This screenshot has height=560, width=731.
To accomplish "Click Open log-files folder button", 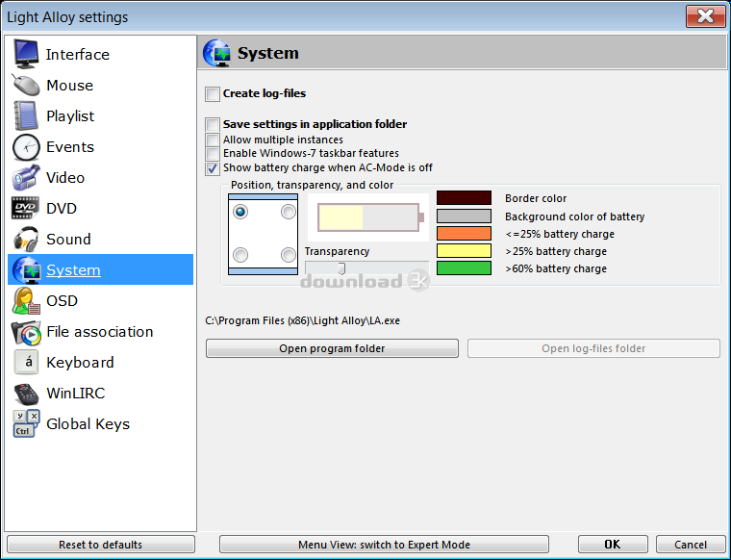I will tap(593, 348).
